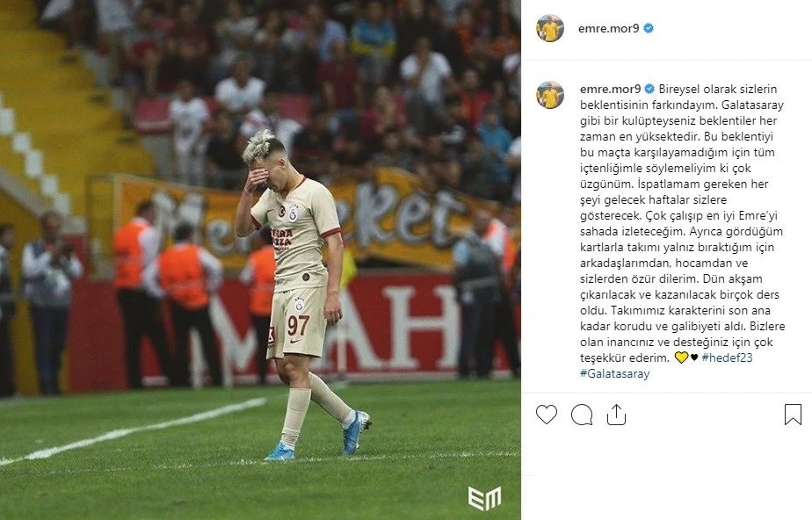Open the avatar beside the caption text
This screenshot has height=520, width=812.
click(x=550, y=95)
